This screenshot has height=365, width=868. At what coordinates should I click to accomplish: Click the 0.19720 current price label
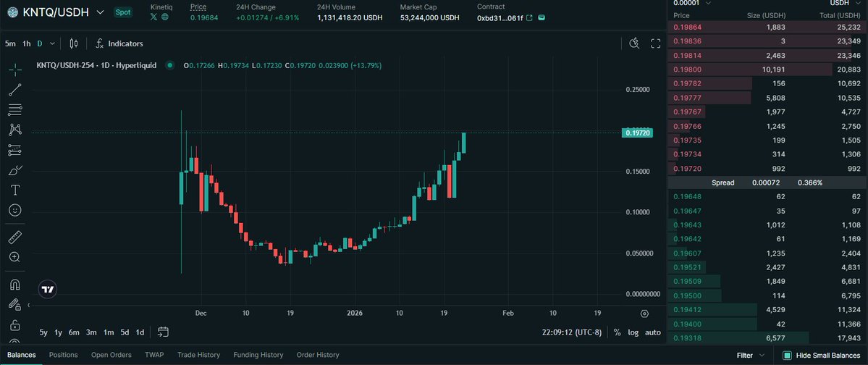click(x=639, y=133)
